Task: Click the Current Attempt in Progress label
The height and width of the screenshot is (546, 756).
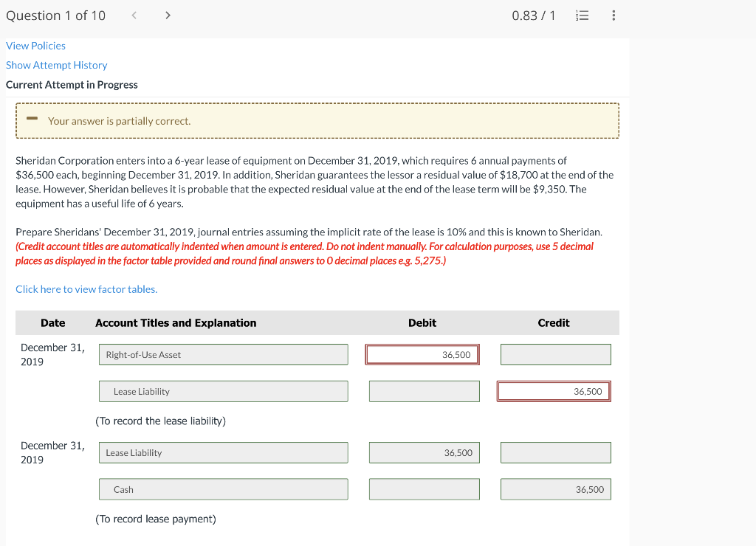Action: coord(72,85)
